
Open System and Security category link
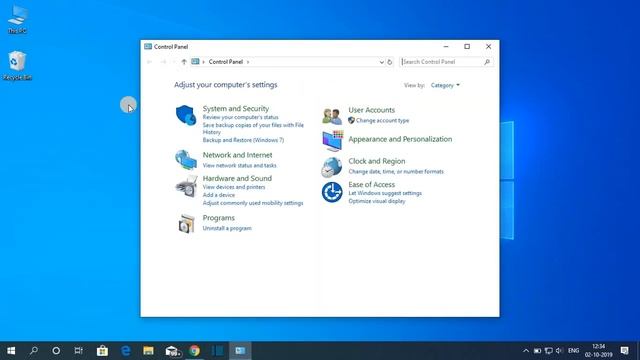pyautogui.click(x=236, y=109)
